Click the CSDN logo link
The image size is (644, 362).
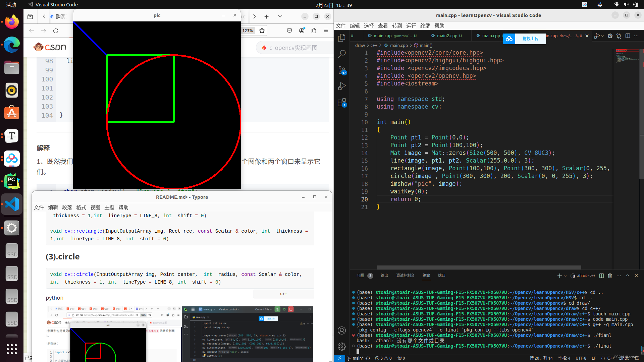tap(50, 47)
